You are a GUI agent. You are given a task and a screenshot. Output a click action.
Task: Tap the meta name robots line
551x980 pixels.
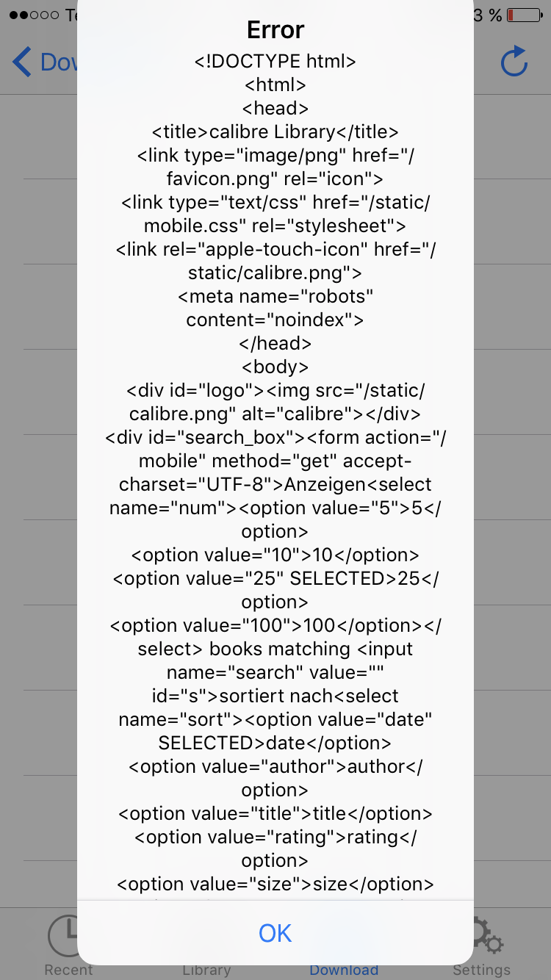[275, 297]
